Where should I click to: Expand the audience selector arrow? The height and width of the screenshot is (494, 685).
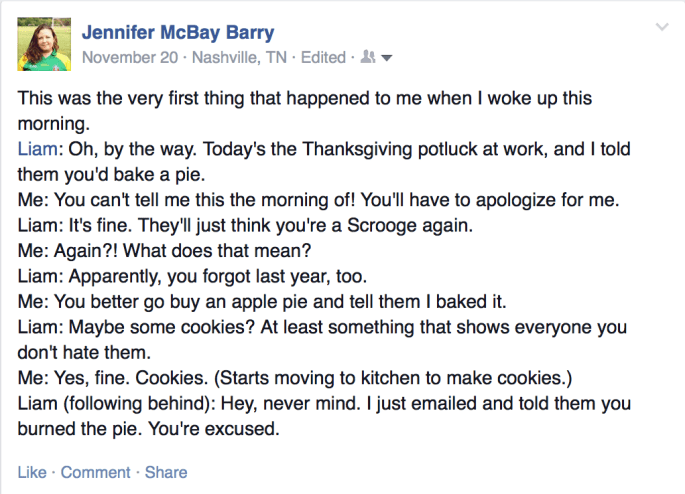(x=387, y=58)
